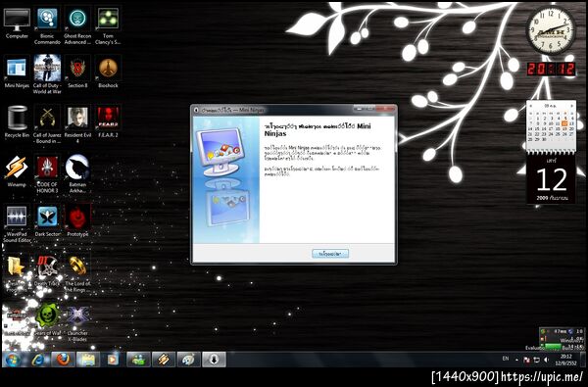
Task: Open the Winamp taskbar button
Action: (164, 360)
